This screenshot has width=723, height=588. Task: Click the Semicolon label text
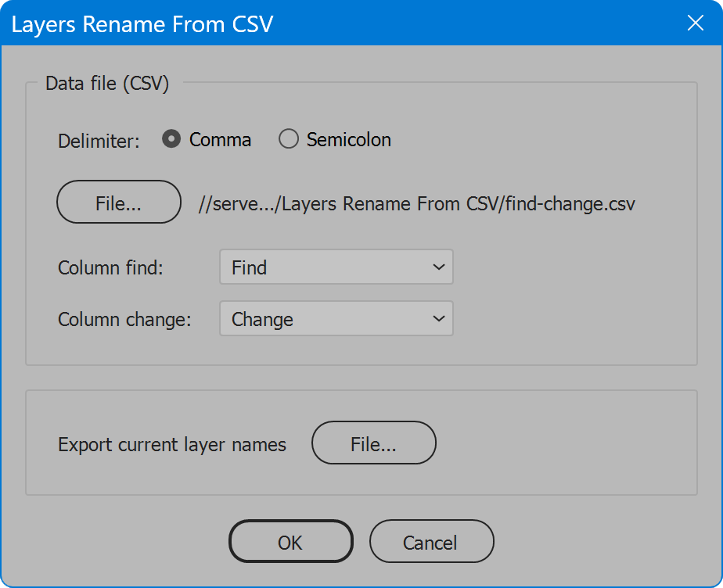point(349,140)
